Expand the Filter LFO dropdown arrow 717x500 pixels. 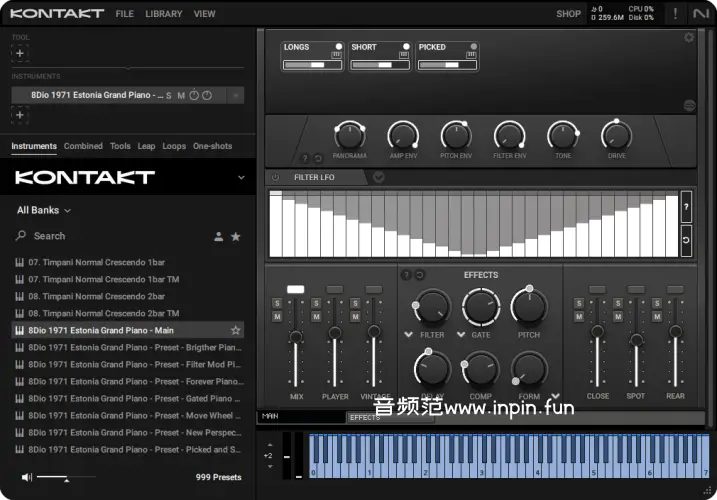tap(378, 178)
